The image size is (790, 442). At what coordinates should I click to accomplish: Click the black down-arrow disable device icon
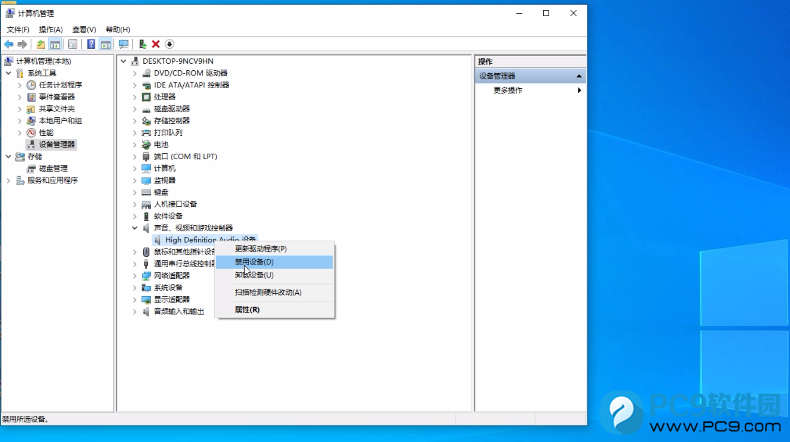169,44
